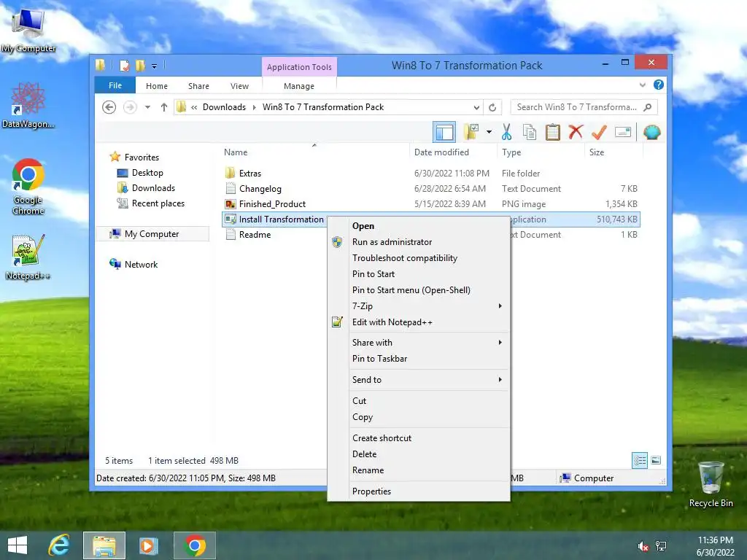Viewport: 747px width, 560px height.
Task: Switch to details view in status bar
Action: [x=639, y=461]
